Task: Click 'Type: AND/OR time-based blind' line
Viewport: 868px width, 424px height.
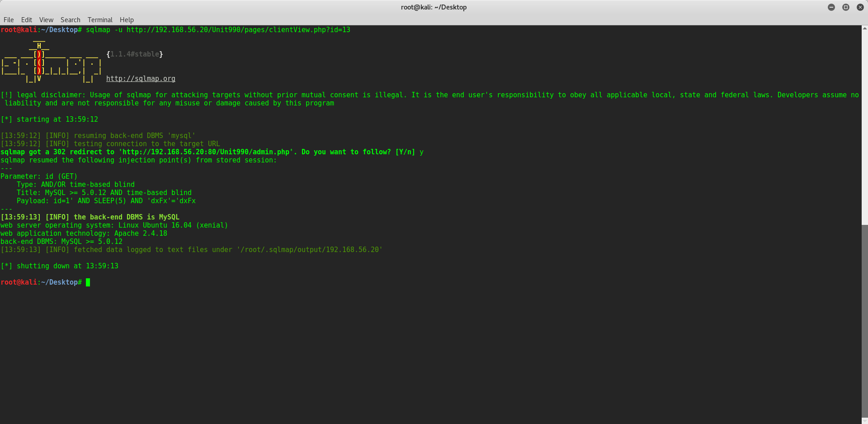Action: [75, 185]
